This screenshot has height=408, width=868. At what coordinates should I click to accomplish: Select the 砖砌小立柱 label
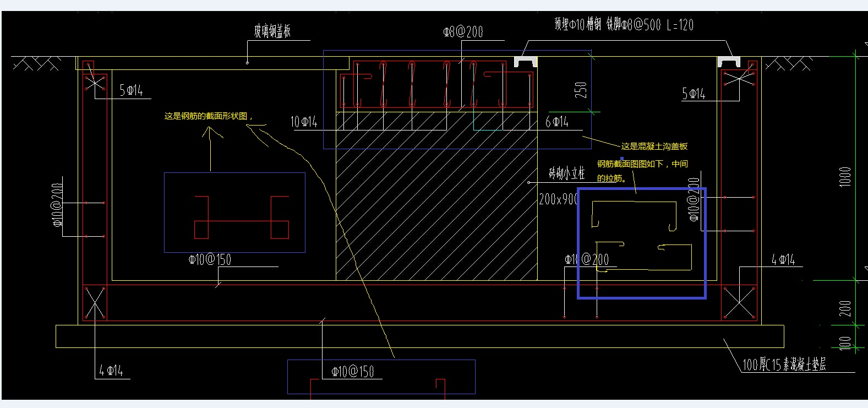tap(567, 173)
